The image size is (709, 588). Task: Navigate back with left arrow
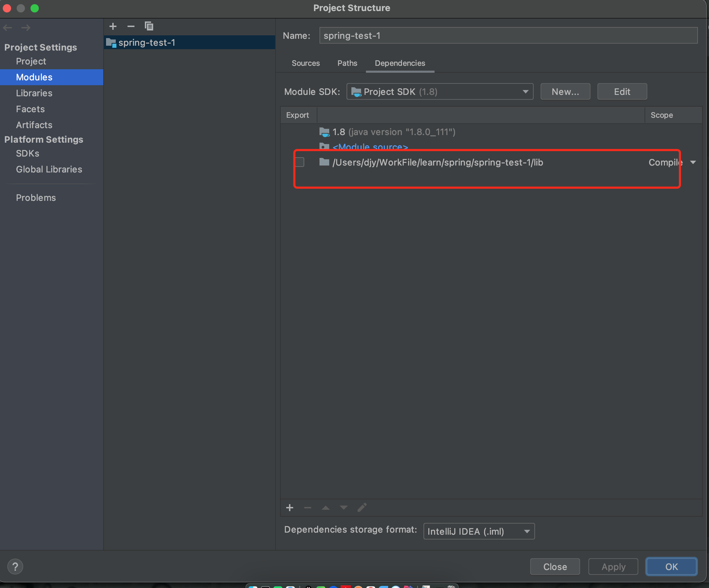(x=8, y=28)
